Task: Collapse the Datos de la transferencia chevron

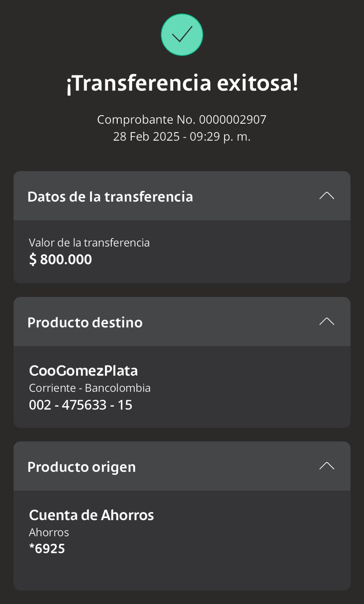Action: pyautogui.click(x=327, y=196)
